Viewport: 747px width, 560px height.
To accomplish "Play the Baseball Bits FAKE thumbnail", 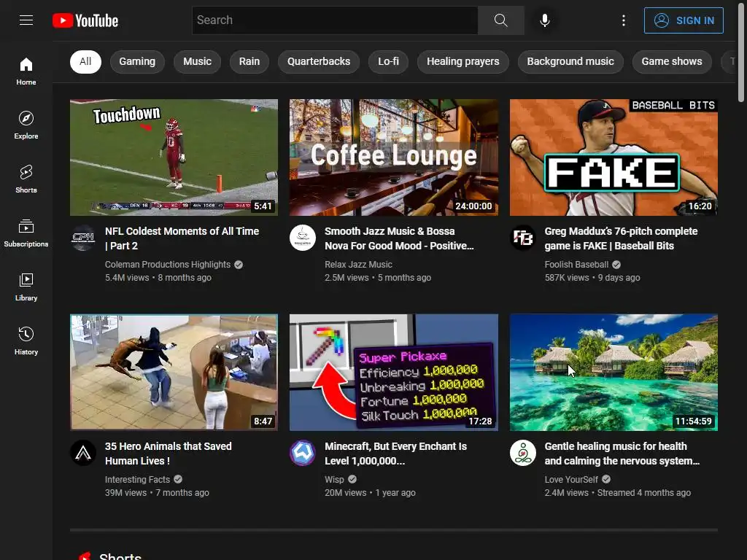I will tap(614, 157).
